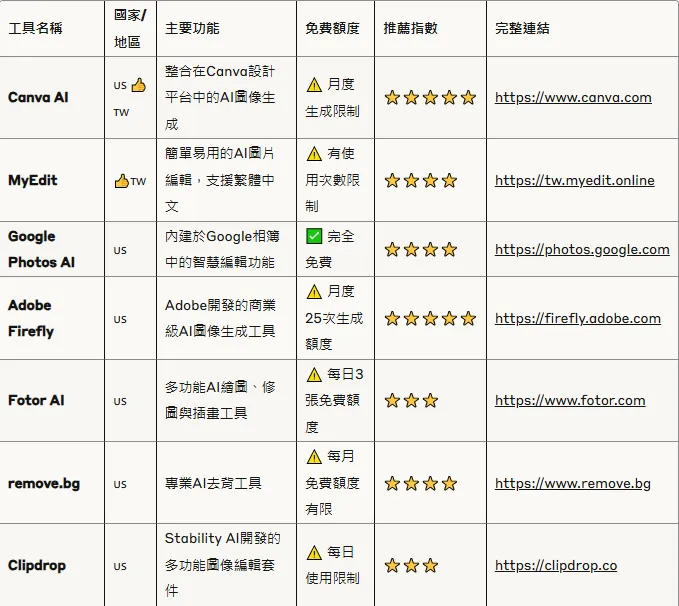
Task: Click the warning icon in remove.bg row
Action: coord(314,456)
